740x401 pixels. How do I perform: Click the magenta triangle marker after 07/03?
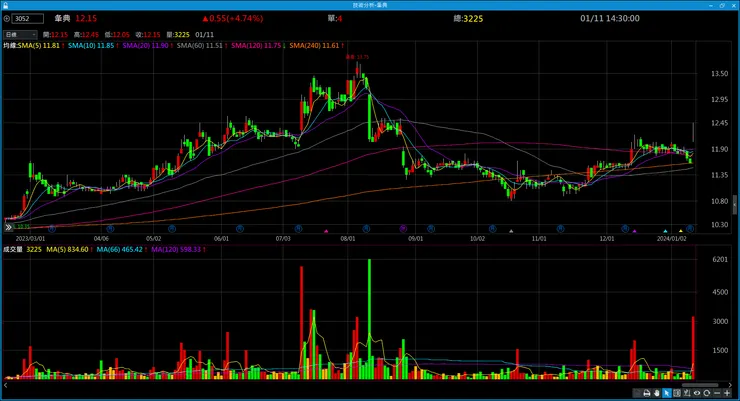coord(326,231)
